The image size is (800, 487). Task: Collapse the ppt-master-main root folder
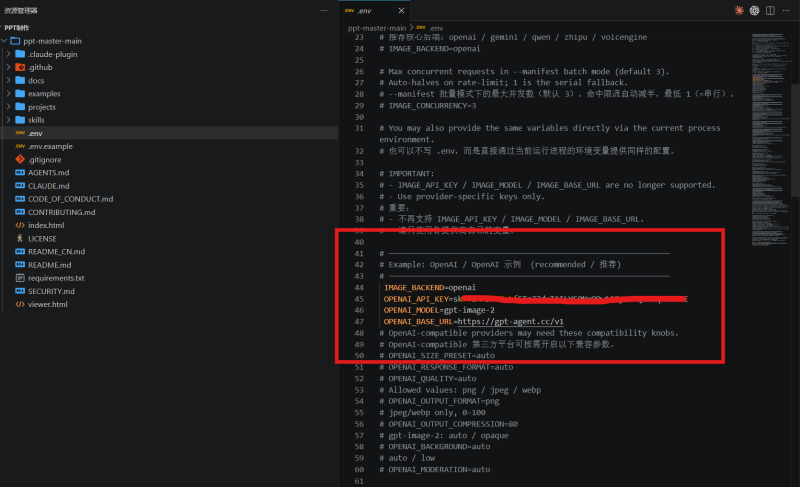tap(4, 41)
